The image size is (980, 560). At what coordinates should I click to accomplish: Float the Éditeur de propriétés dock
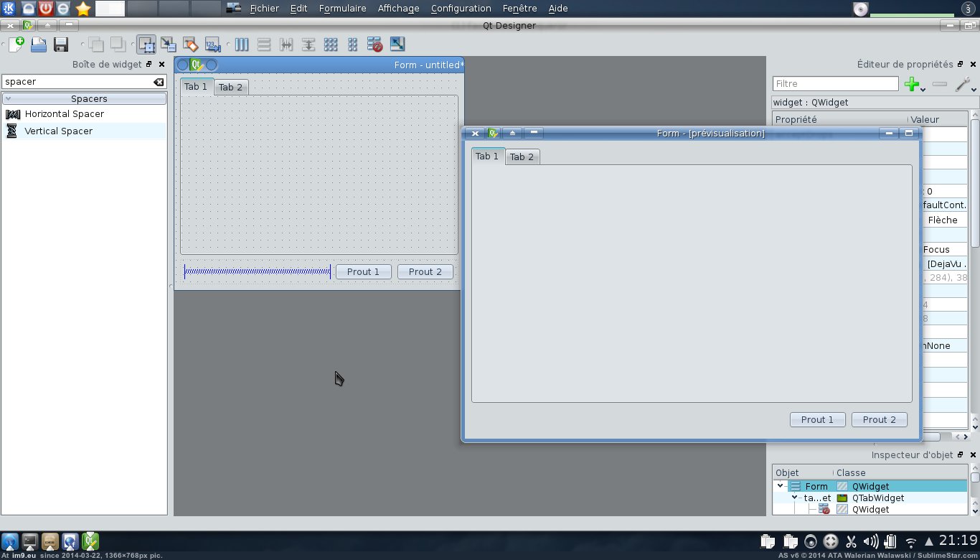(960, 65)
